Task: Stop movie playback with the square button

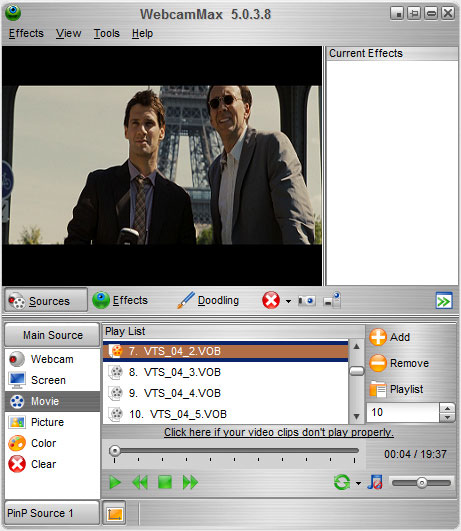Action: coord(165,482)
